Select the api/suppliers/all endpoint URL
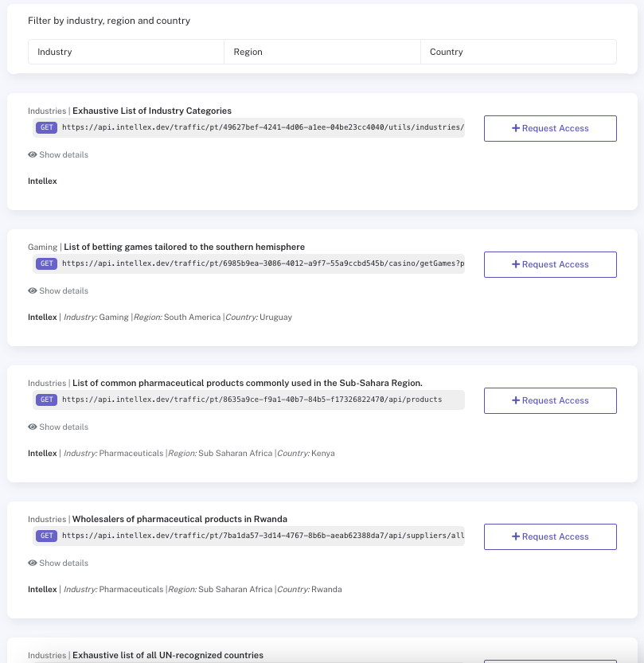644x663 pixels. [263, 536]
